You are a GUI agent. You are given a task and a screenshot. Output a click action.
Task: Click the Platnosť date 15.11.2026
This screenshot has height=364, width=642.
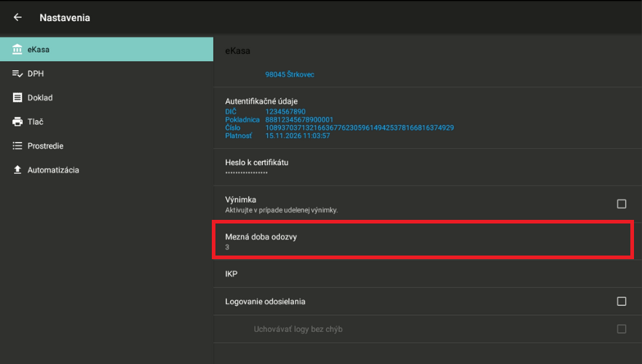tap(298, 135)
